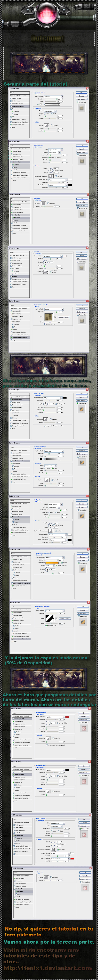Image resolution: width=98 pixels, height=980 pixels.
Task: Open the Estilo Lineal dropdown in Superposición de degradado
Action: tap(50, 566)
